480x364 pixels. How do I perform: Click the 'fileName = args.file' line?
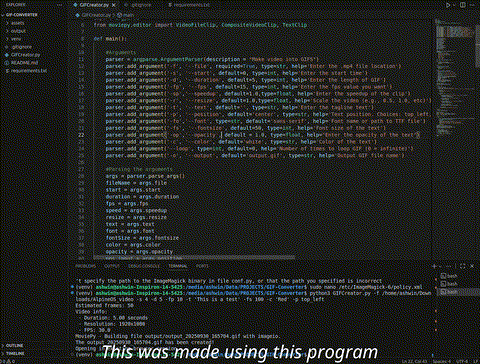tap(136, 183)
